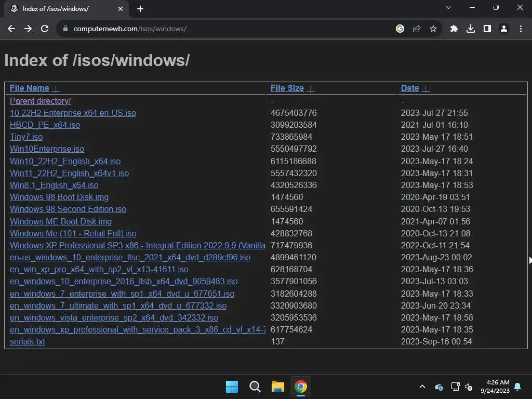Open the notifications bell
The image size is (532, 399).
[518, 387]
